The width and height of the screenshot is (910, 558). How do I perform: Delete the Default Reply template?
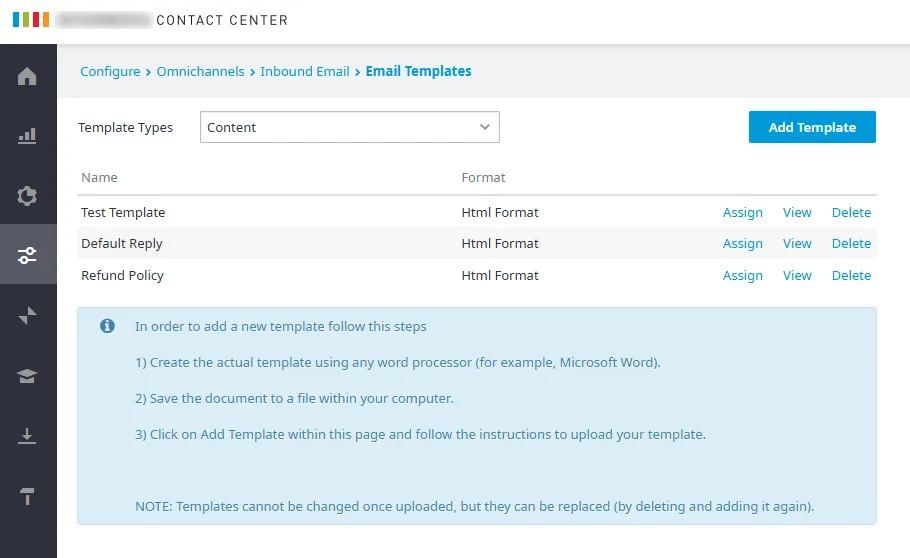click(x=851, y=244)
